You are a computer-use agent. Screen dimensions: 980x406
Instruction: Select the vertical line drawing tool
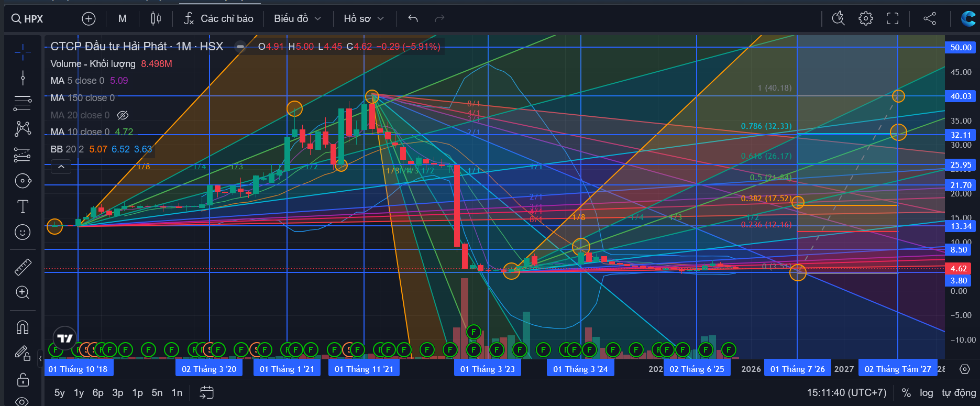pos(23,78)
